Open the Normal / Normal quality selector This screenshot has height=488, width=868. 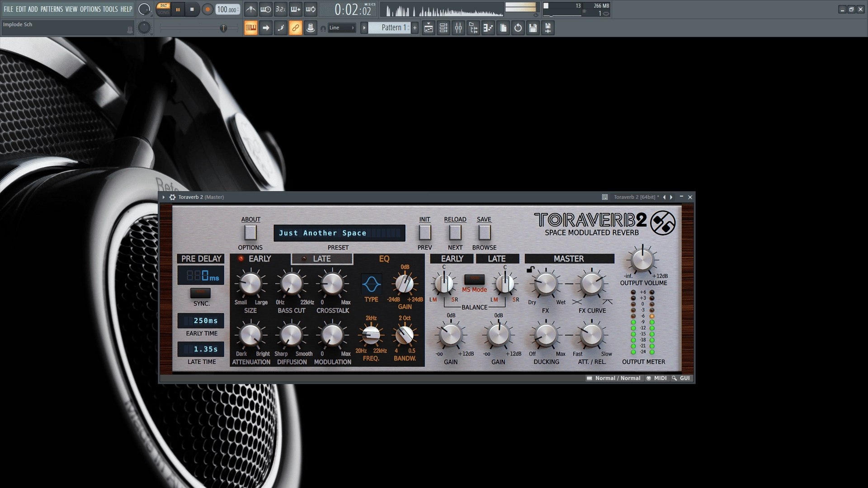(613, 378)
